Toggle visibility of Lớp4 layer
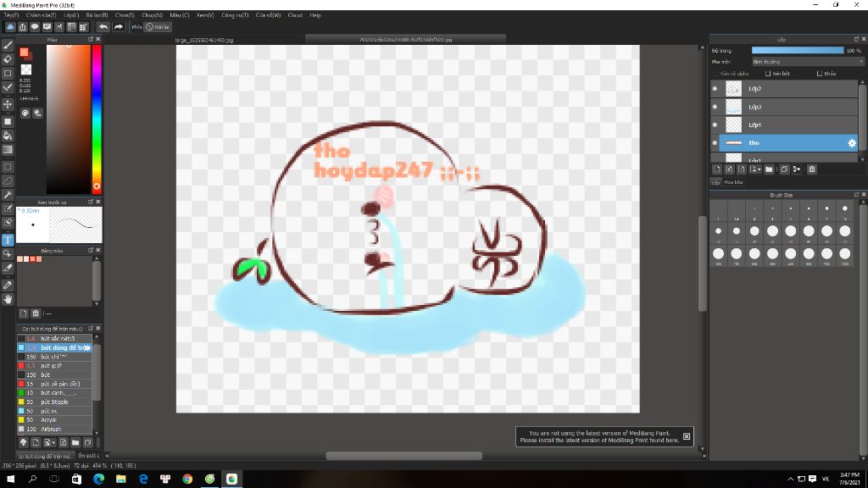This screenshot has height=488, width=868. [715, 125]
